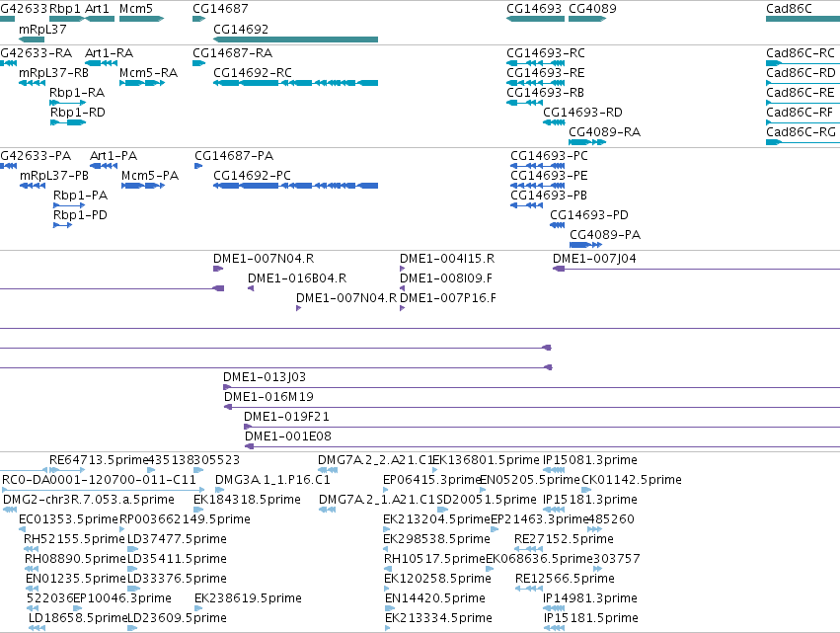Screen dimensions: 840x633
Task: Click the Art1-PA protein label
Action: coord(114,156)
